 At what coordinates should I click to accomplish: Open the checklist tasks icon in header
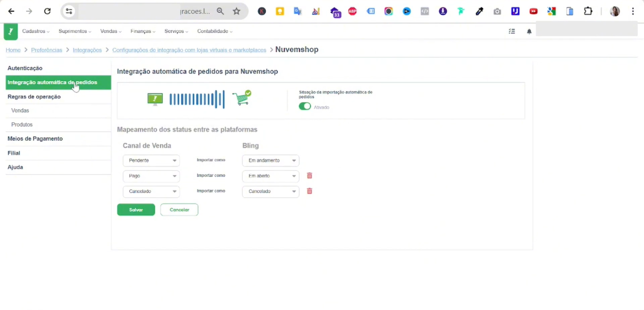tap(512, 32)
